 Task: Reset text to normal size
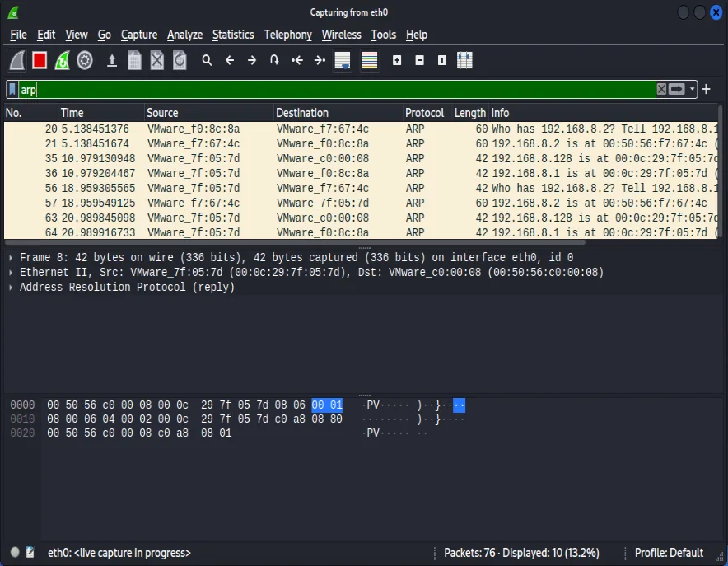pyautogui.click(x=442, y=60)
